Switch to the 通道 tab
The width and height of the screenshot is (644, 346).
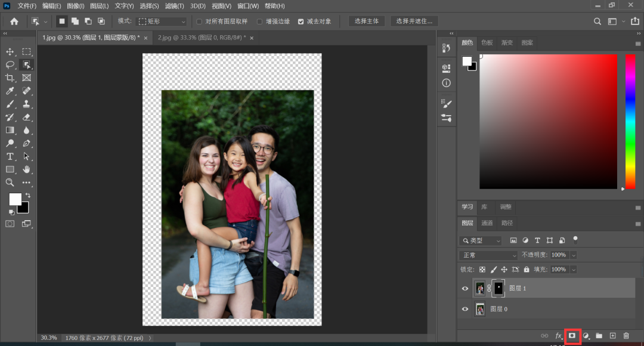(x=487, y=223)
